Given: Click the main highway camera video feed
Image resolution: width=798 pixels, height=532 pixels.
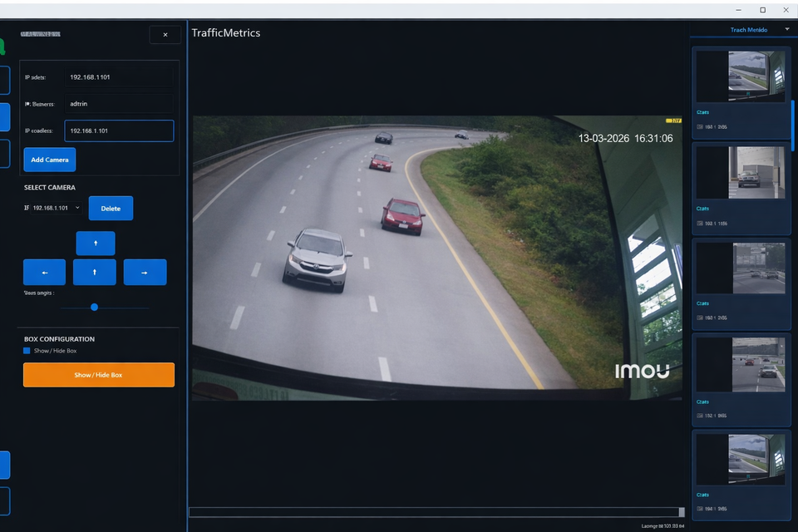Looking at the screenshot, I should 438,258.
